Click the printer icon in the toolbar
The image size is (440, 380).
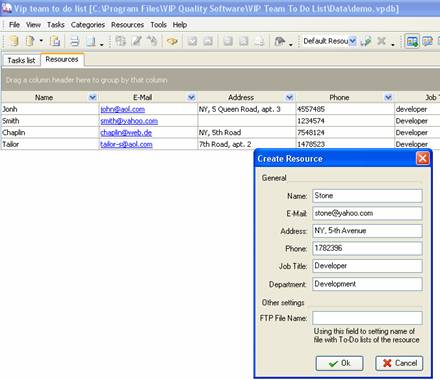[75, 41]
